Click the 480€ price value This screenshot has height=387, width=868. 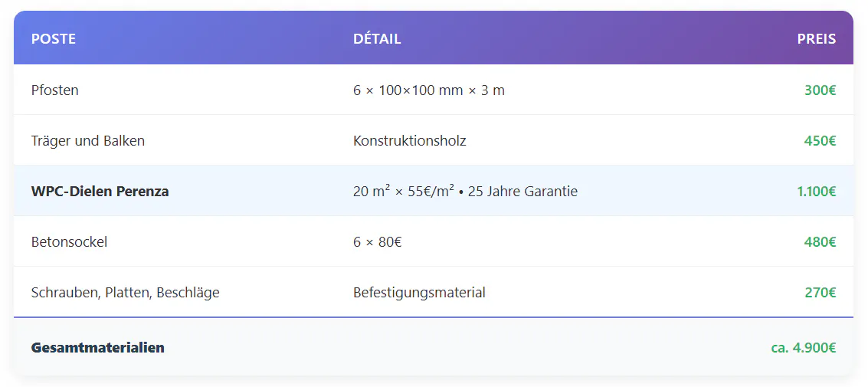[x=820, y=242]
